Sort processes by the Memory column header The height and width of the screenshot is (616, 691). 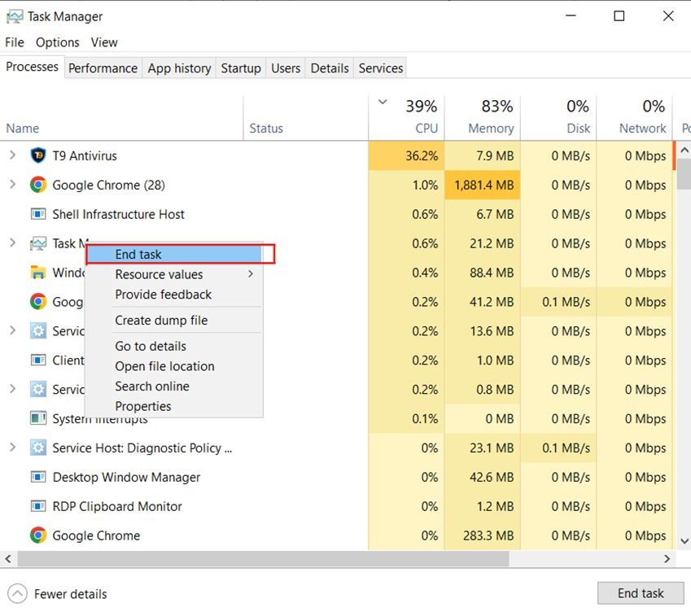490,128
